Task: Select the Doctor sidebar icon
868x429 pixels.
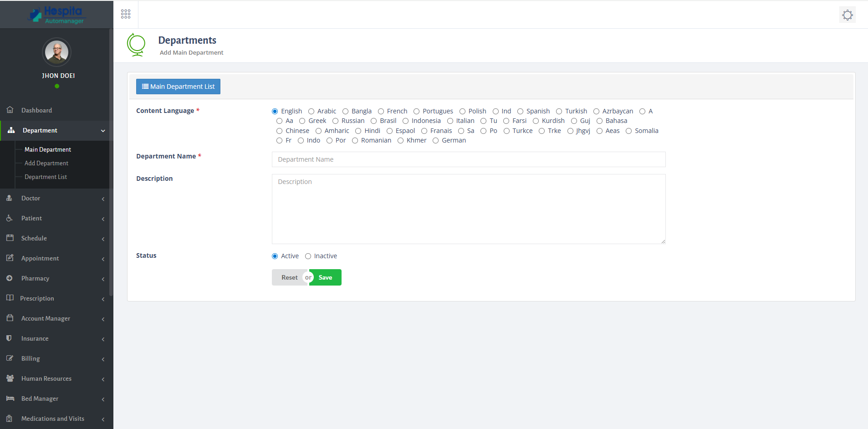Action: tap(10, 198)
